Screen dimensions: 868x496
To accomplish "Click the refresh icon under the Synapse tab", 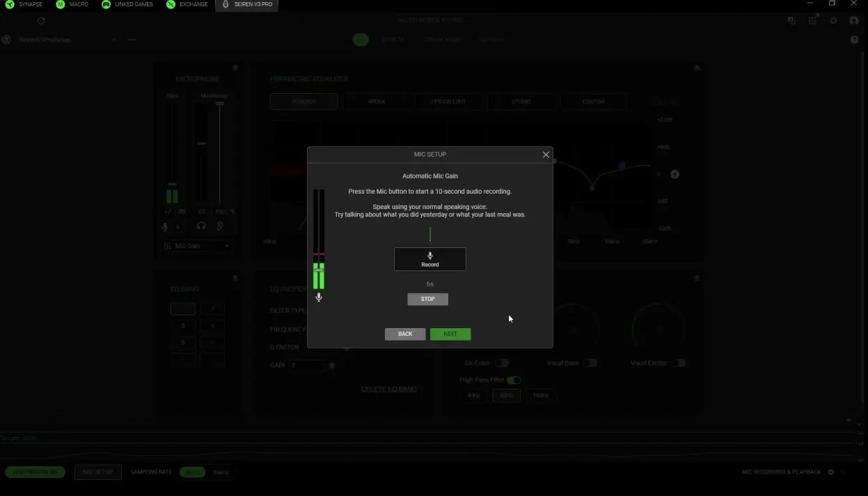I will point(41,21).
